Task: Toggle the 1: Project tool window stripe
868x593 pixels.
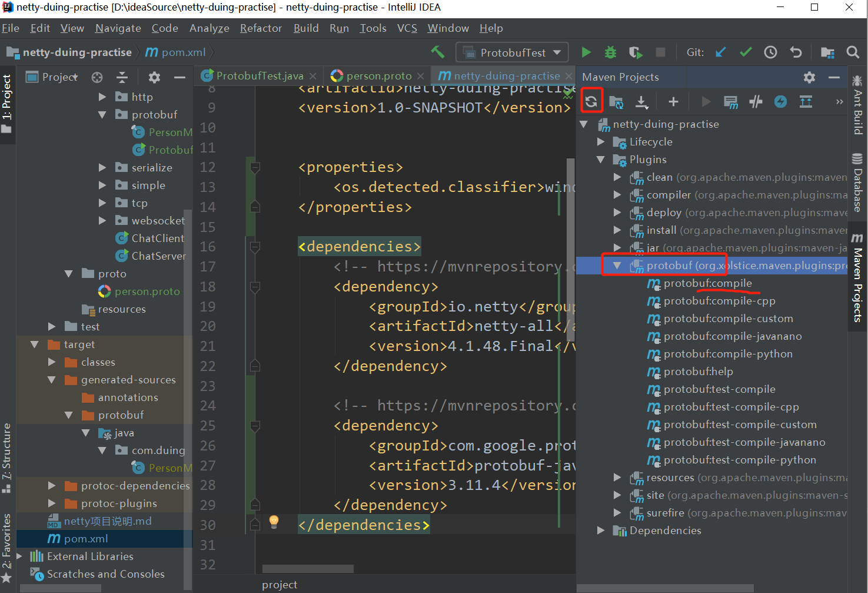Action: pyautogui.click(x=7, y=104)
